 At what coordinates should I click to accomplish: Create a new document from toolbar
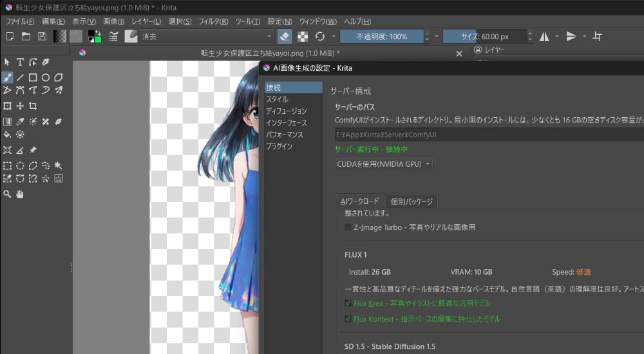coord(10,37)
